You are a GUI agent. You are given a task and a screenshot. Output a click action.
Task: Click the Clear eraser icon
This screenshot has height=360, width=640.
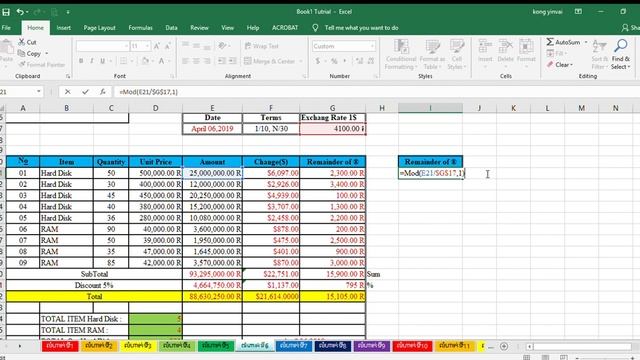(x=550, y=64)
